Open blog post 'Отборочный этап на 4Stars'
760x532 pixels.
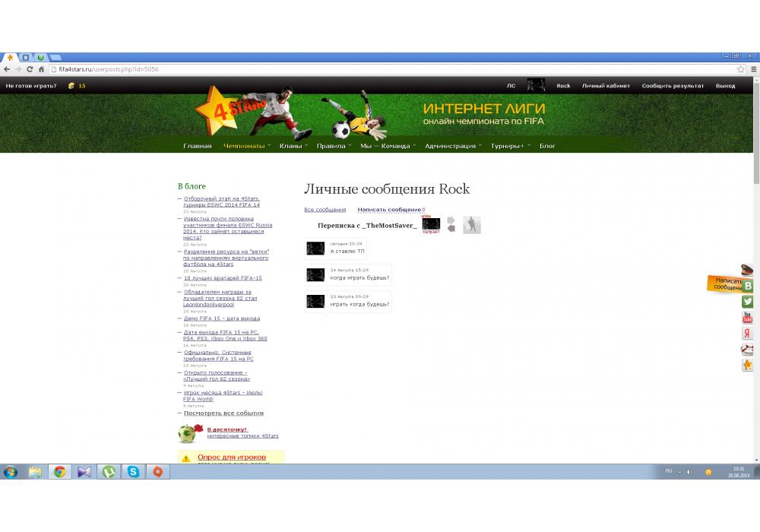pyautogui.click(x=221, y=201)
